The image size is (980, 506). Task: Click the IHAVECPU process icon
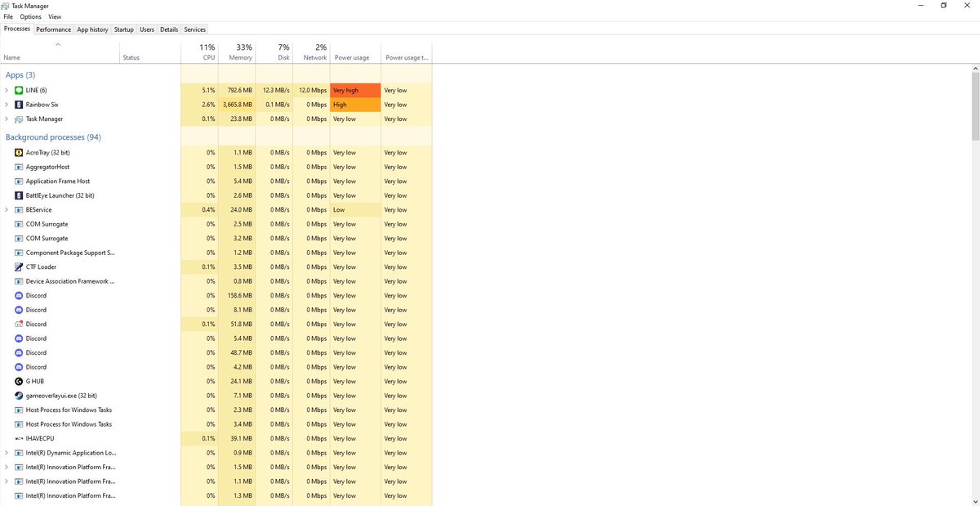pyautogui.click(x=19, y=439)
